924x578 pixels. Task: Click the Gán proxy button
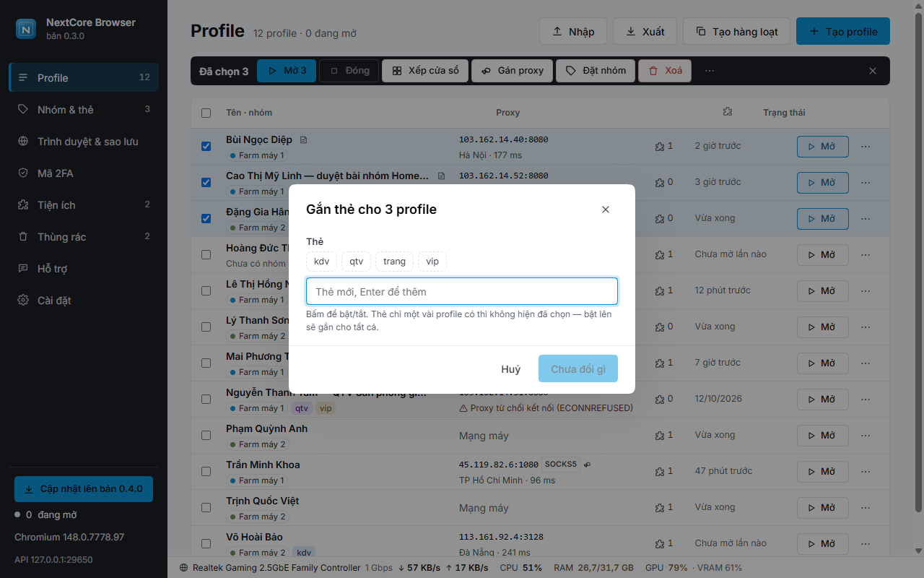[x=512, y=71]
